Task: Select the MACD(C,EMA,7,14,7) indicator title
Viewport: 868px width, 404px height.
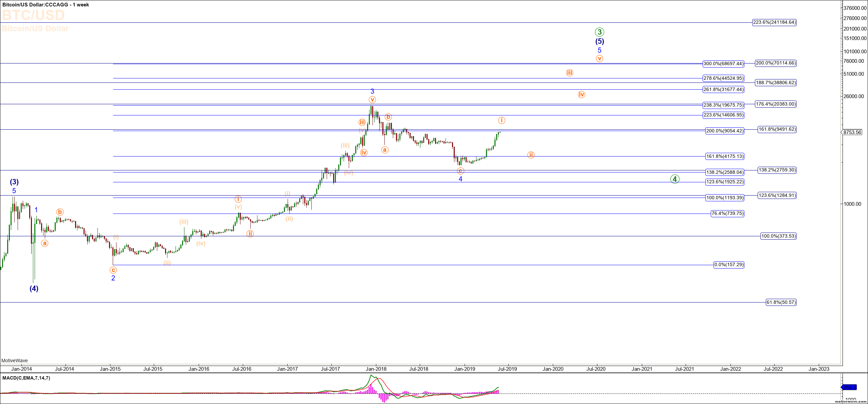Action: [26, 378]
